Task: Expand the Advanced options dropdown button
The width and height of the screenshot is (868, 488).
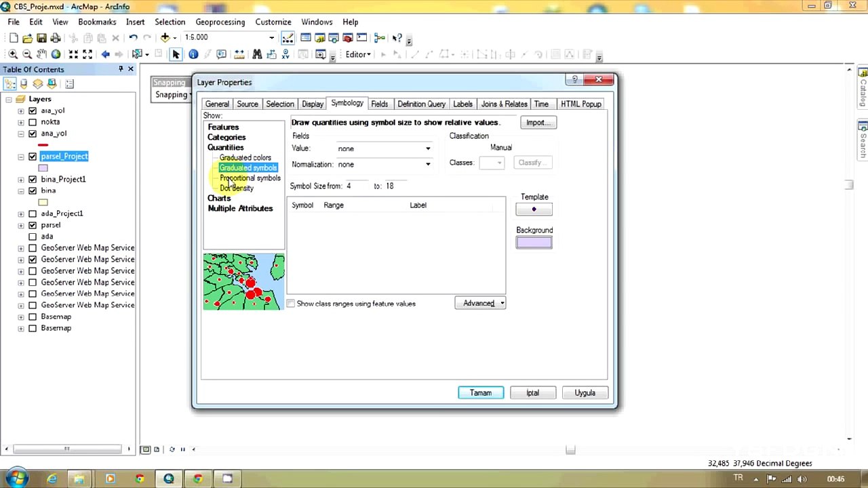Action: tap(480, 303)
